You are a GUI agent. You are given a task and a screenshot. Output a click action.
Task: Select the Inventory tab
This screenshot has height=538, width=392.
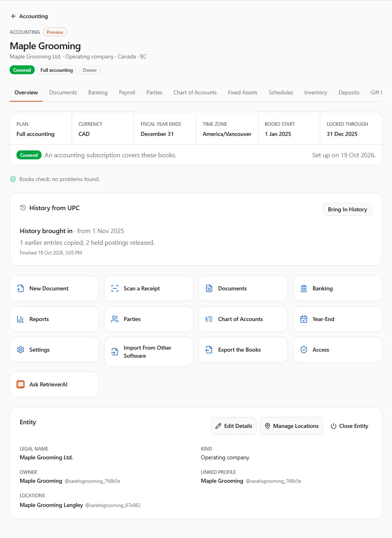(316, 92)
